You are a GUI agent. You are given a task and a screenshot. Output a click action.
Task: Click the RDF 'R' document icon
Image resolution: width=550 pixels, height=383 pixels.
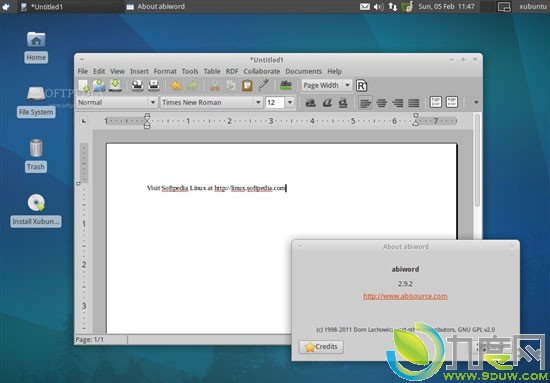point(362,86)
